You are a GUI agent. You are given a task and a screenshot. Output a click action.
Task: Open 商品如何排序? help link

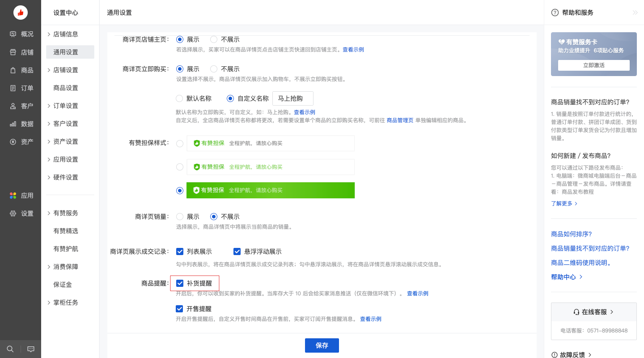click(572, 234)
